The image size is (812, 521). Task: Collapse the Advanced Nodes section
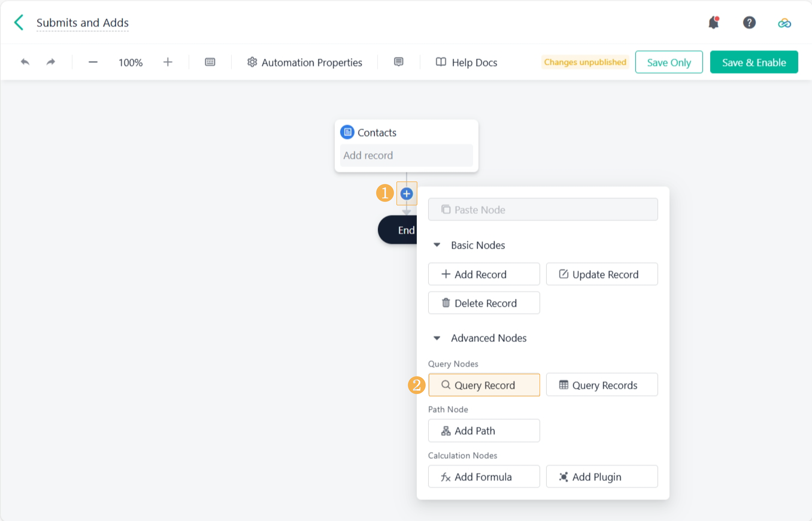coord(437,338)
